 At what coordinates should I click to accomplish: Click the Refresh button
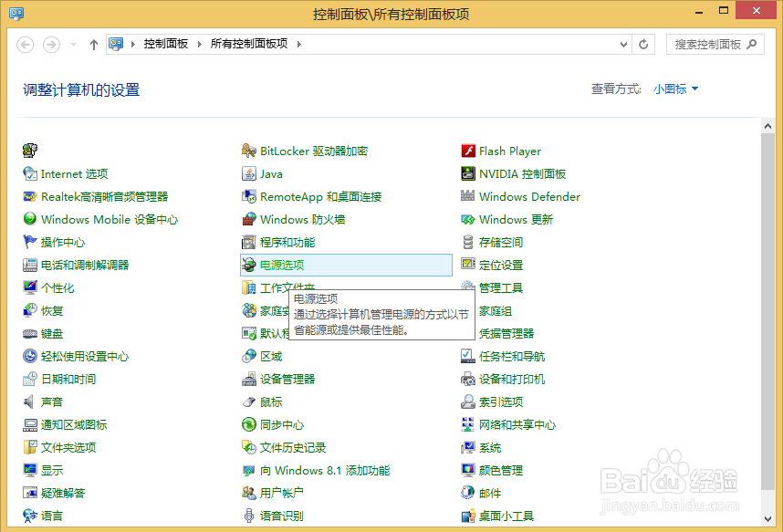tap(643, 45)
